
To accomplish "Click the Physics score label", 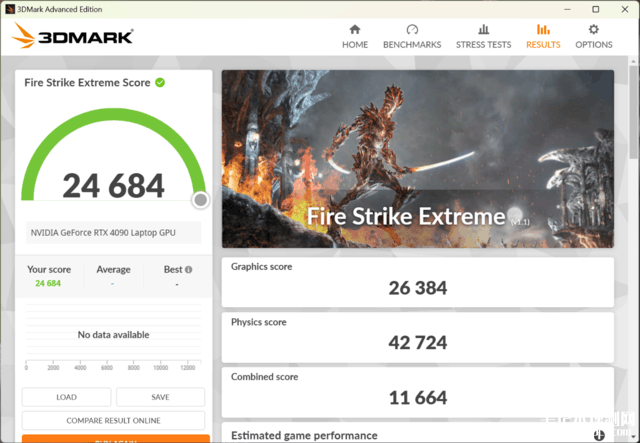I will click(x=258, y=322).
